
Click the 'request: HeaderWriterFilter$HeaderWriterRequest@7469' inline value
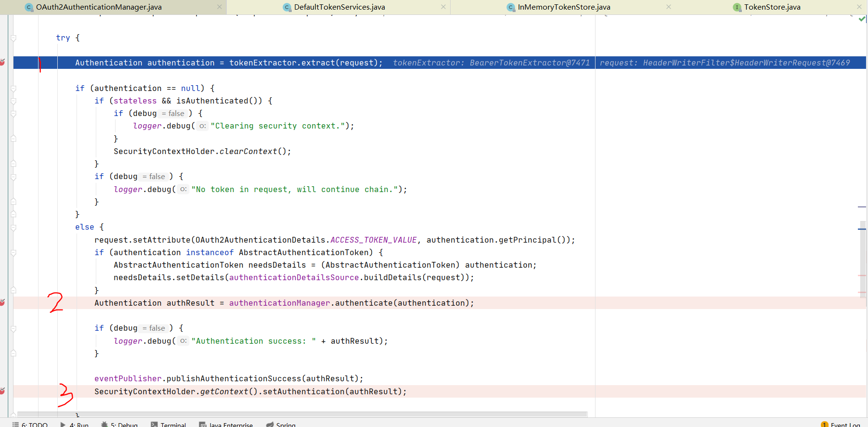725,63
